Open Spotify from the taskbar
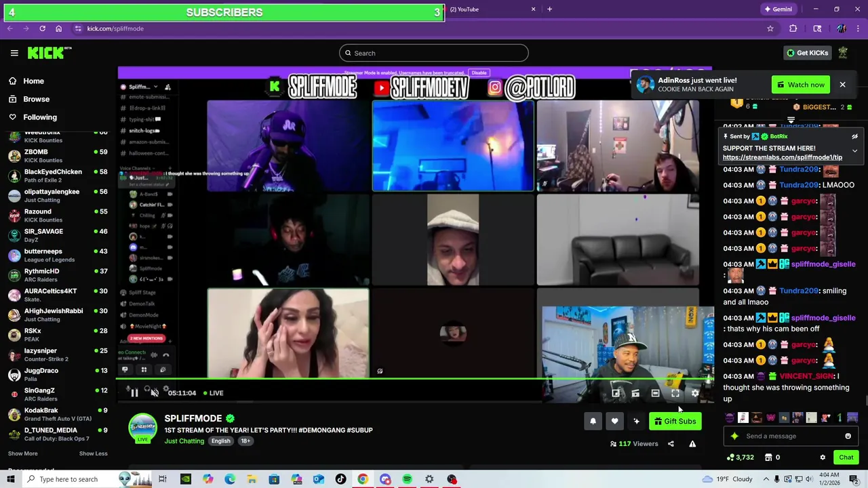The image size is (868, 488). coord(407,479)
